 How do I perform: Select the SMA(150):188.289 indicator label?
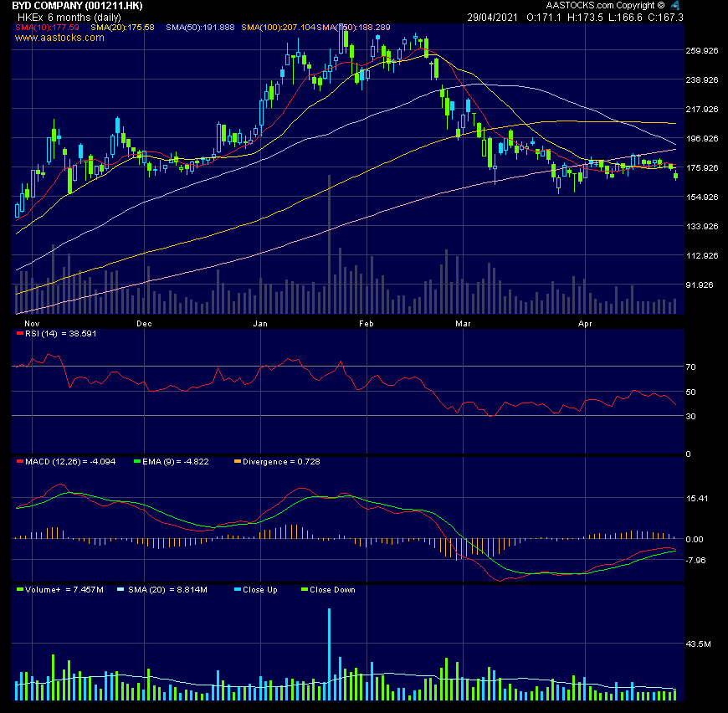pyautogui.click(x=353, y=28)
